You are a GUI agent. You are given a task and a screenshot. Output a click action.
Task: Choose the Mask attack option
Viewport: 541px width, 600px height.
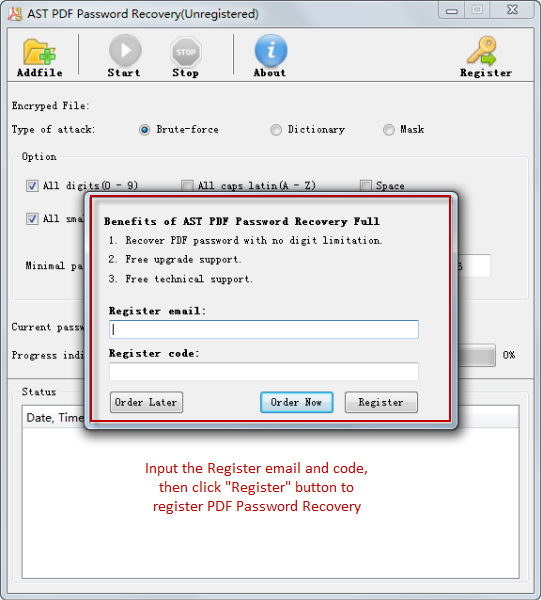pyautogui.click(x=389, y=130)
